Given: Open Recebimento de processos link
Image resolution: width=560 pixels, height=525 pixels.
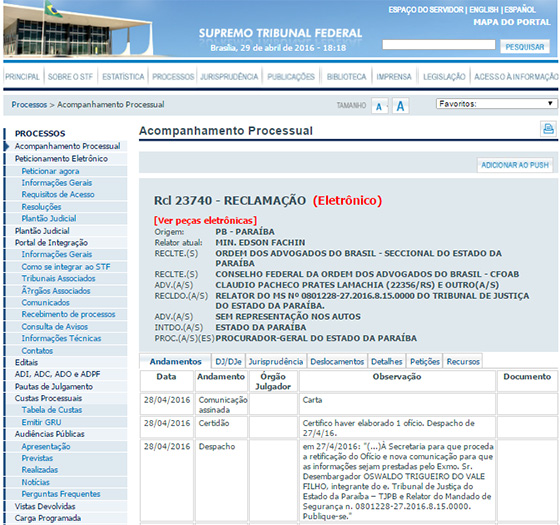Looking at the screenshot, I should [x=68, y=314].
